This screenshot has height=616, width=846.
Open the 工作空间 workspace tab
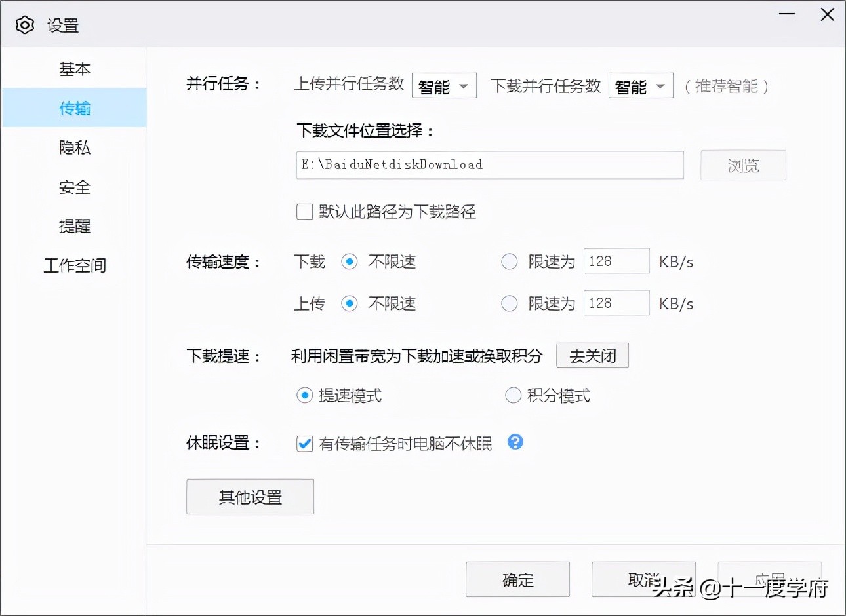tap(74, 265)
